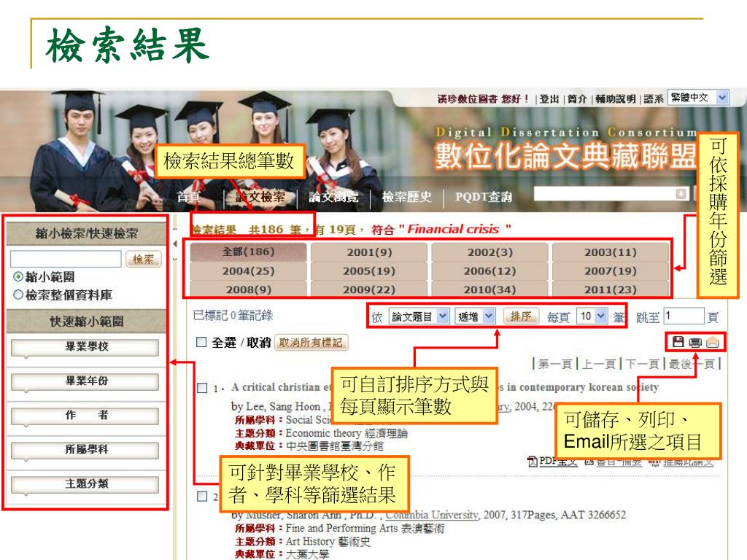Image resolution: width=747 pixels, height=560 pixels.
Task: Click the print selected records icon
Action: 695,343
